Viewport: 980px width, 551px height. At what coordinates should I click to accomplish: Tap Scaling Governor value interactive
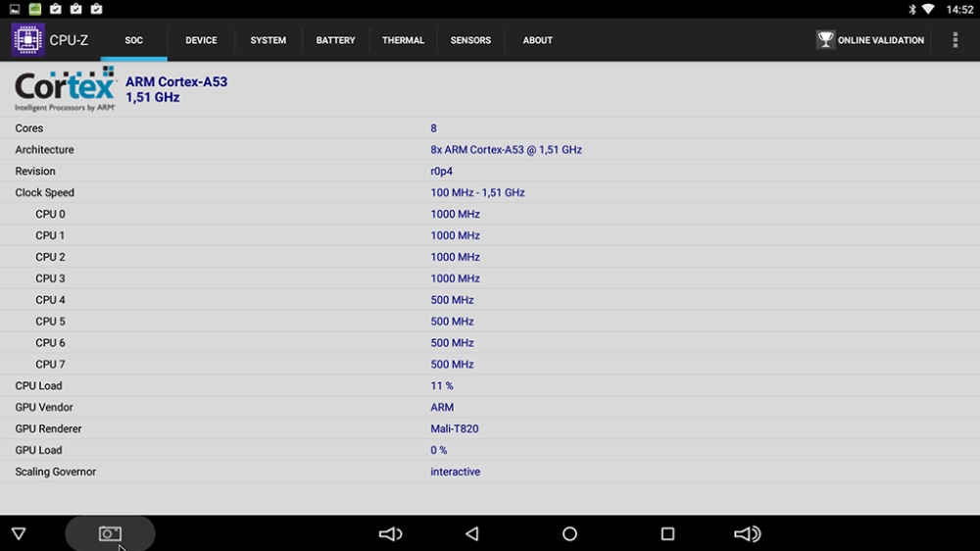coord(455,472)
